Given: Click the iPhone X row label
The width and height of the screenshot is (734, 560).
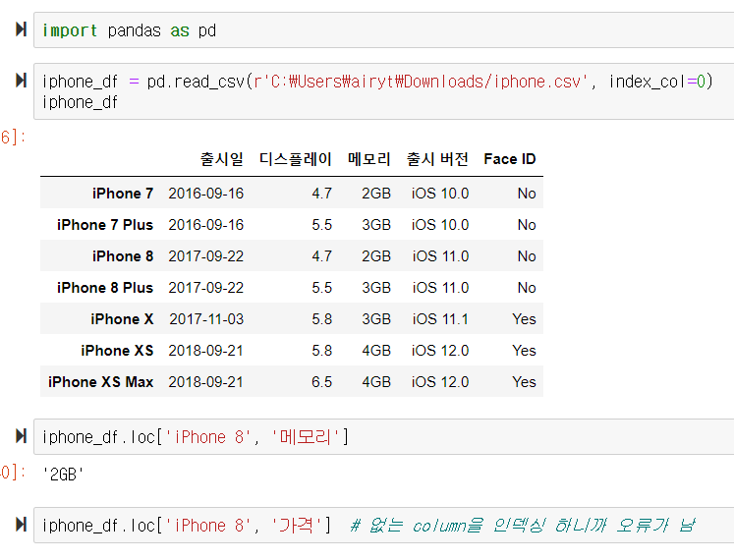Looking at the screenshot, I should (122, 319).
